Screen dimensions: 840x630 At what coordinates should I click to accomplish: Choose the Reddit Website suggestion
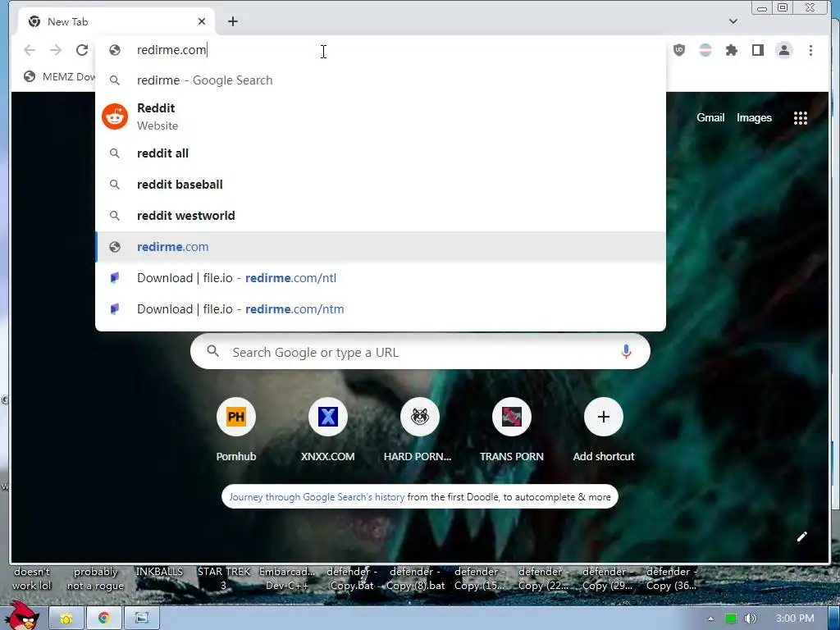pyautogui.click(x=381, y=116)
